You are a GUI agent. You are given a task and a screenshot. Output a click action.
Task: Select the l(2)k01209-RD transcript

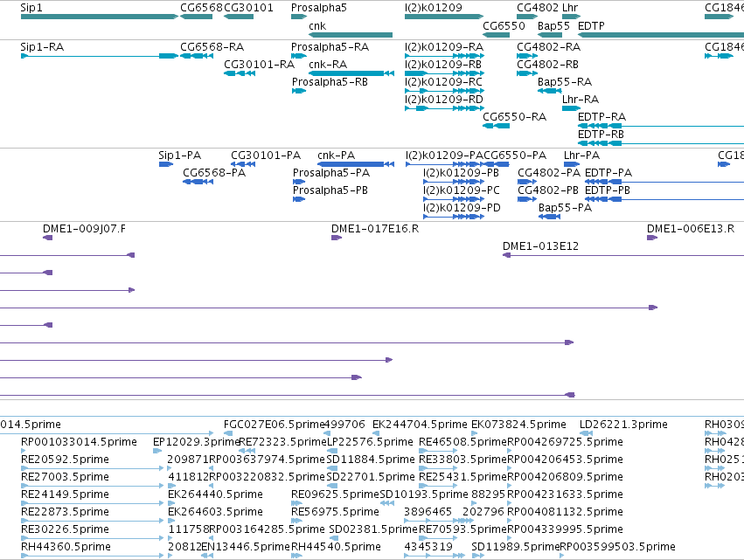(x=445, y=108)
